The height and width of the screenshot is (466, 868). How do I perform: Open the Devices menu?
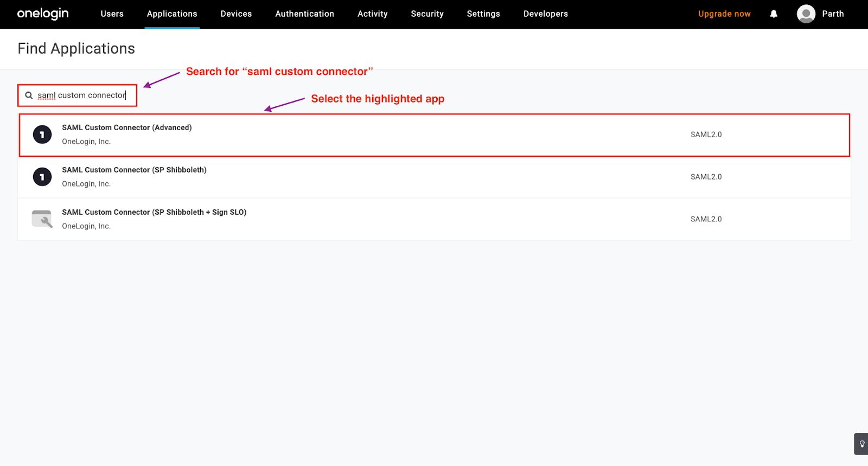click(x=236, y=14)
